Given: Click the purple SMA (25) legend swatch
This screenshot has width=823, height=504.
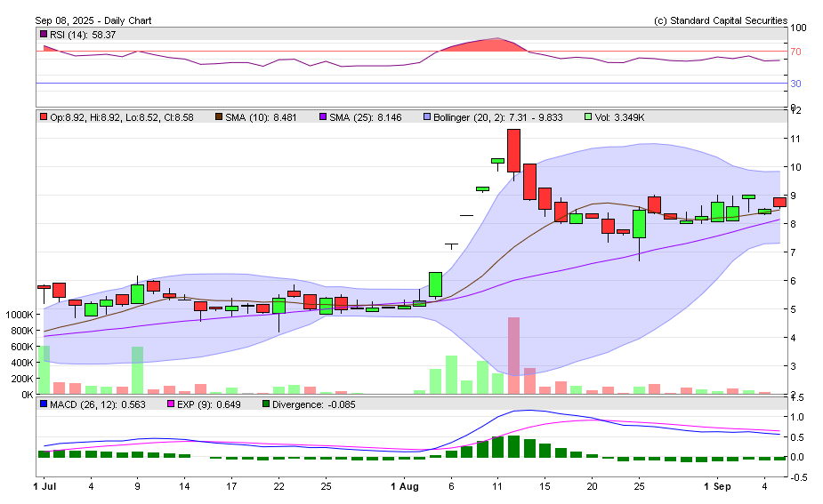Looking at the screenshot, I should [323, 117].
